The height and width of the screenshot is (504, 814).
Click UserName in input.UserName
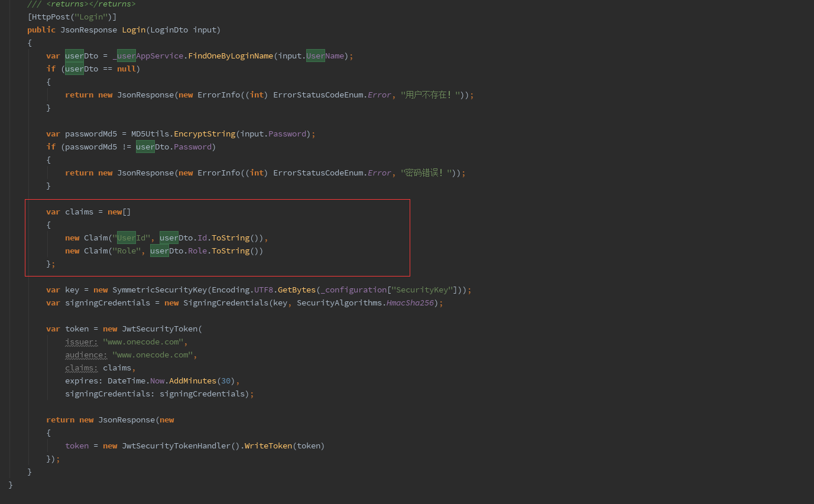(x=325, y=56)
